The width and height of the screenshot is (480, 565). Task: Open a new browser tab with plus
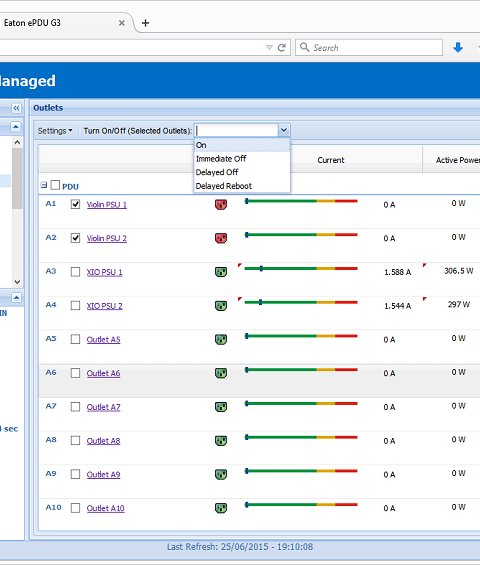145,23
